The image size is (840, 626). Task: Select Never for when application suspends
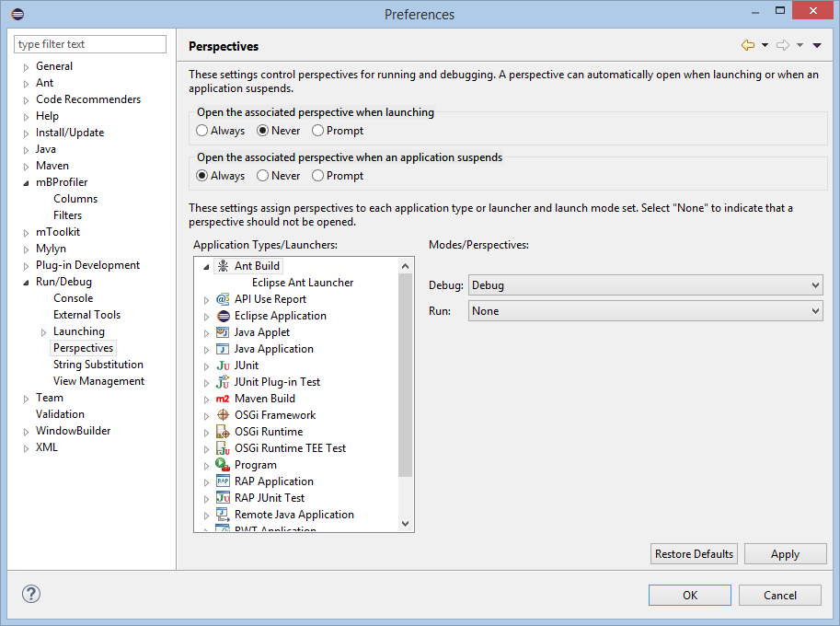(263, 176)
